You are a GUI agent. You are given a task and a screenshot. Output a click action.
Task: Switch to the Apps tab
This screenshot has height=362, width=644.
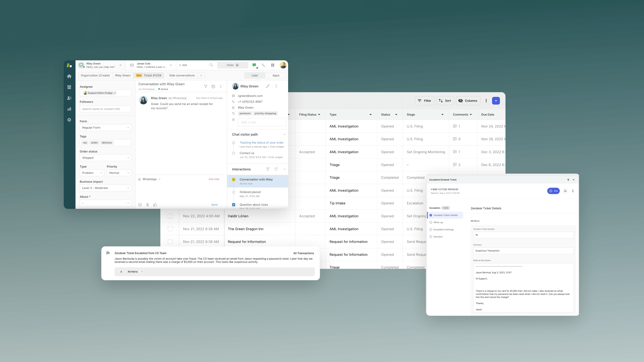pyautogui.click(x=276, y=75)
